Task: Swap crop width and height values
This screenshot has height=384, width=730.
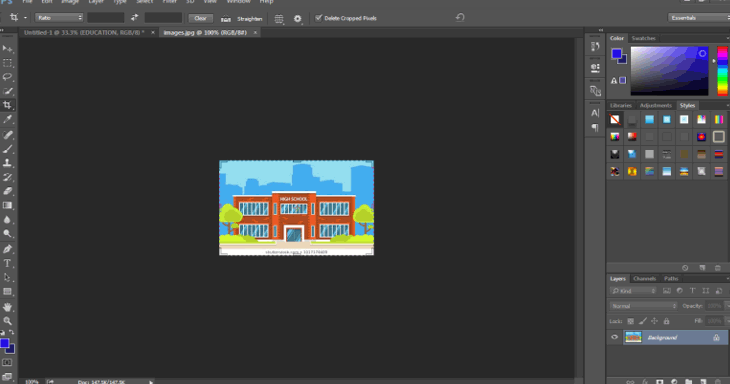Action: (134, 18)
